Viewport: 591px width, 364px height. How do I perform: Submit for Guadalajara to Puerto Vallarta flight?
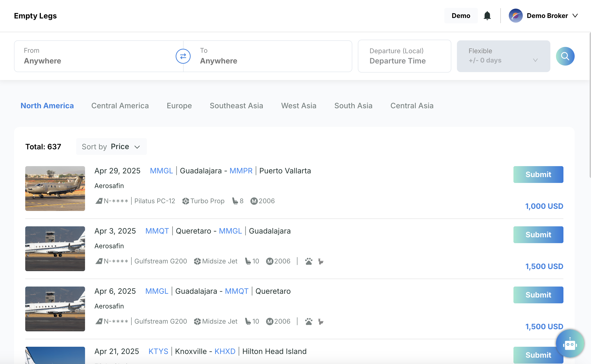pos(538,175)
